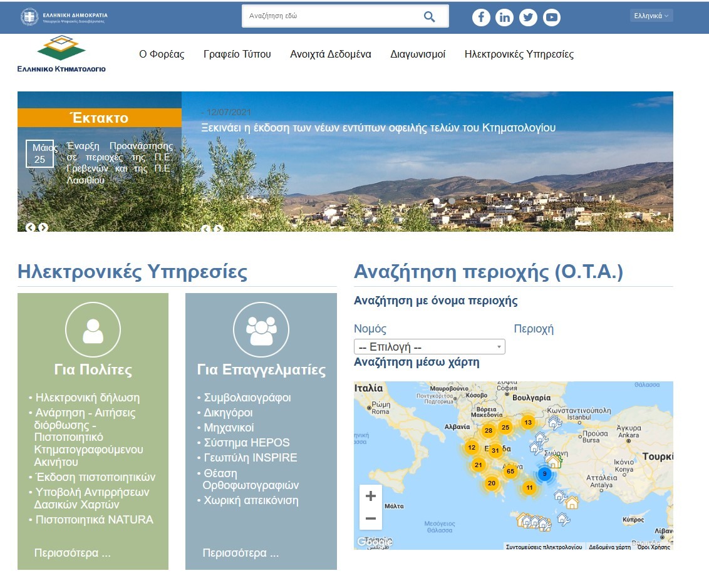Open the Νομός selection dropdown
Image resolution: width=709 pixels, height=588 pixels.
pos(429,346)
